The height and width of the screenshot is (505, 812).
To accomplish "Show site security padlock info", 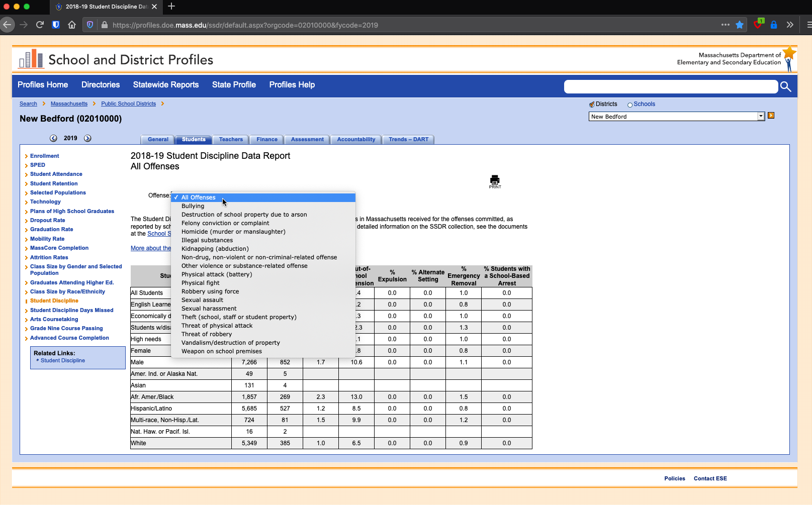I will click(105, 25).
